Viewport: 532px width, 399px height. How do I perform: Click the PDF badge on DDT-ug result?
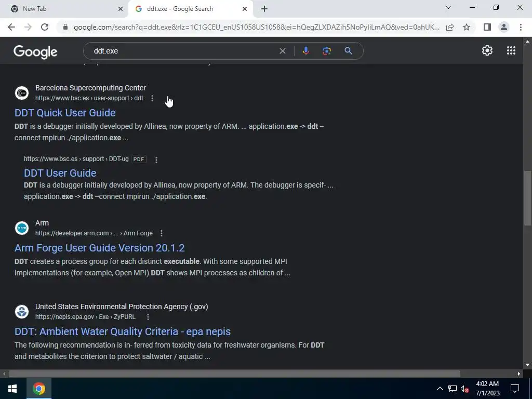139,159
